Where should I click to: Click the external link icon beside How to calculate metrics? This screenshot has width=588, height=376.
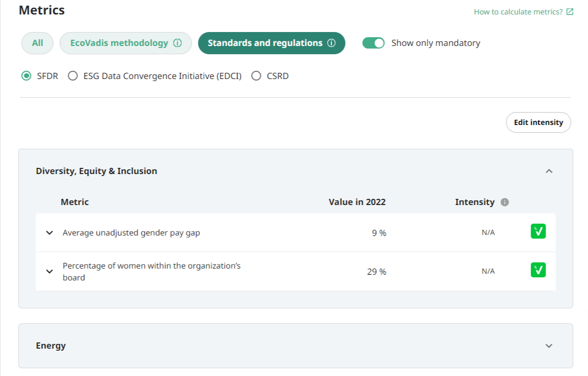(569, 12)
